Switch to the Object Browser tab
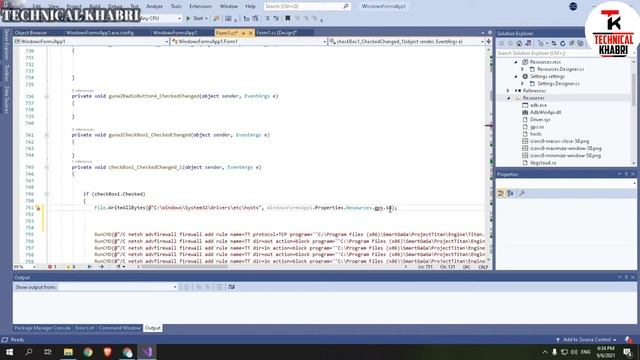 click(x=31, y=33)
